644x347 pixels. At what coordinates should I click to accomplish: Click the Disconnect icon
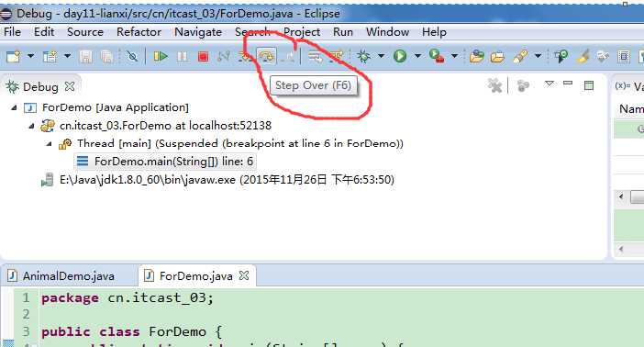click(x=224, y=56)
